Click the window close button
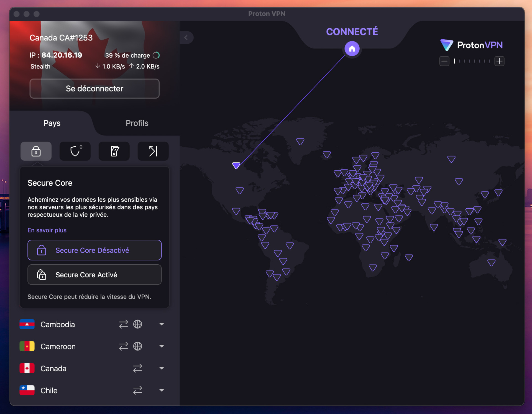 pyautogui.click(x=17, y=14)
